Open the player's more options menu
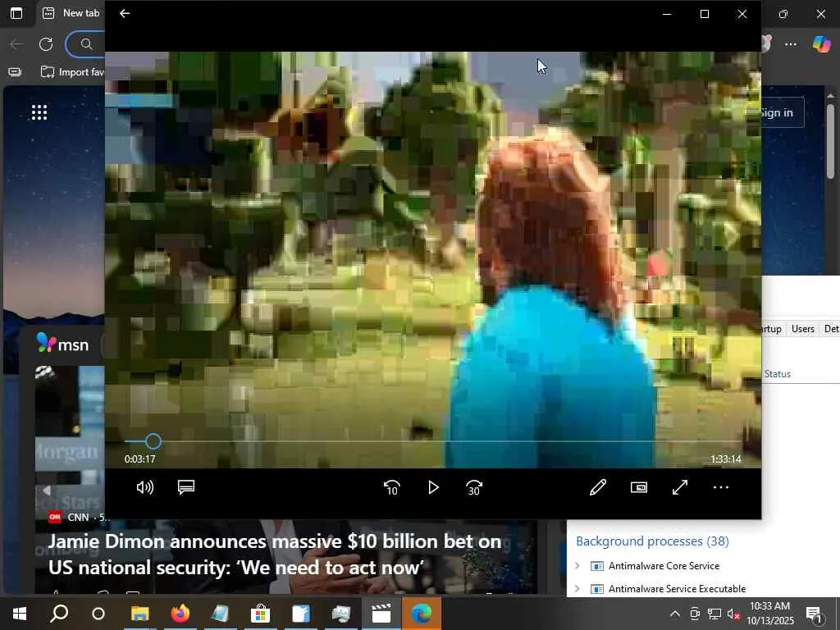 [x=721, y=487]
